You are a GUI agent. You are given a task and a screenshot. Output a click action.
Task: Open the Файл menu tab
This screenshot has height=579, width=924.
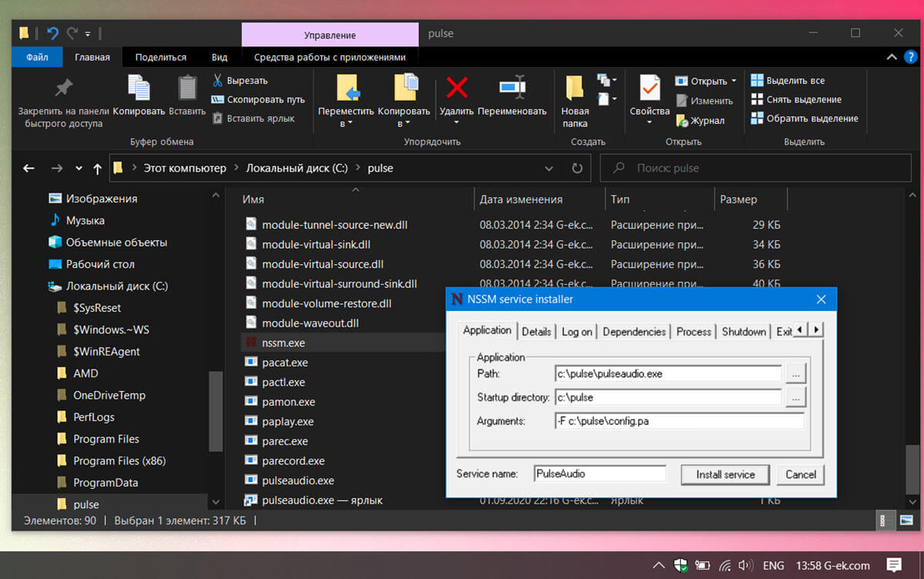(x=37, y=57)
